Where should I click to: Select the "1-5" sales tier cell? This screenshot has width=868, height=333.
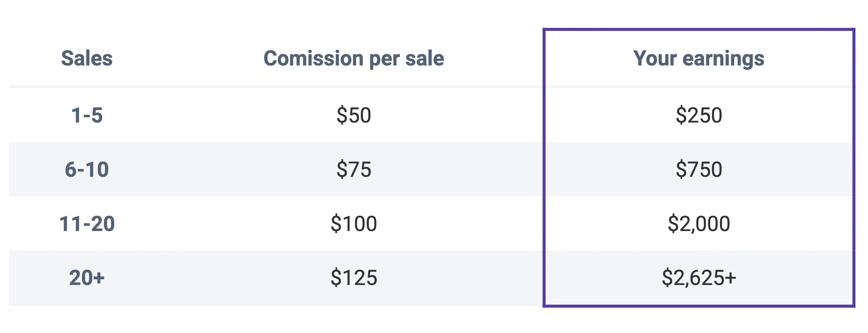click(x=87, y=115)
